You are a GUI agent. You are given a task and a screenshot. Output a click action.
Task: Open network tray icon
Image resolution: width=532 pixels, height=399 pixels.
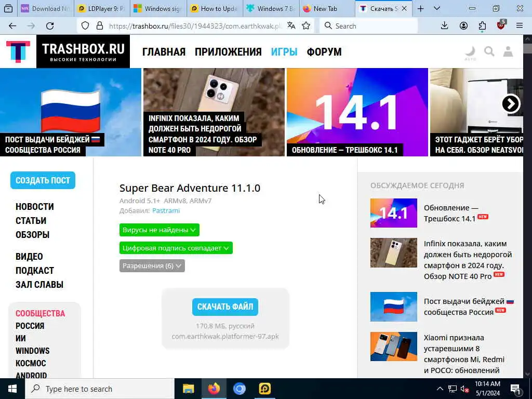coord(453,389)
